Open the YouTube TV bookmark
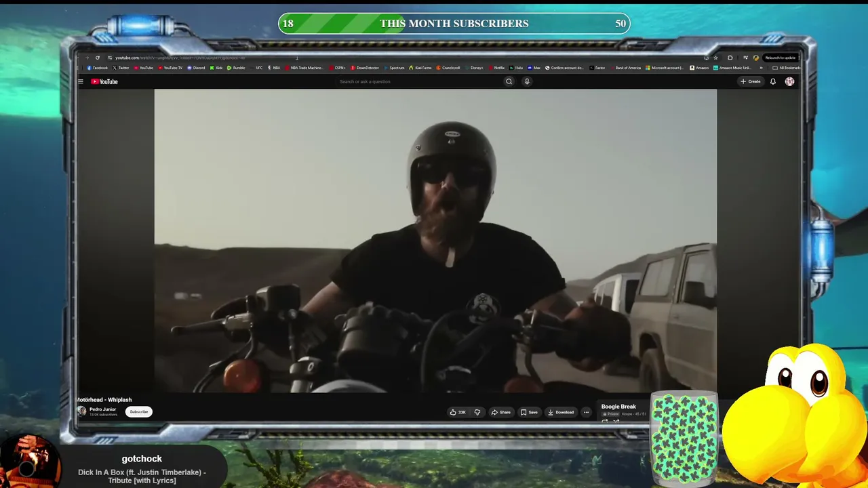The image size is (868, 488). 170,68
